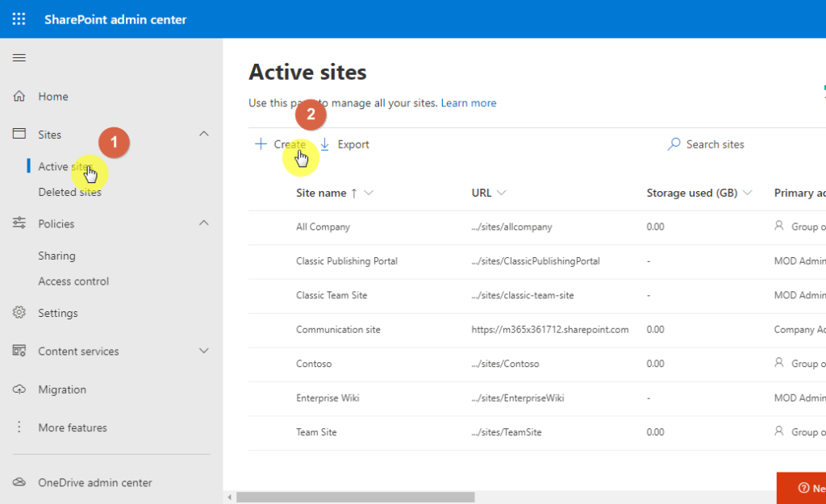Viewport: 826px width, 504px height.
Task: Collapse navigation with the hamburger icon
Action: [19, 57]
